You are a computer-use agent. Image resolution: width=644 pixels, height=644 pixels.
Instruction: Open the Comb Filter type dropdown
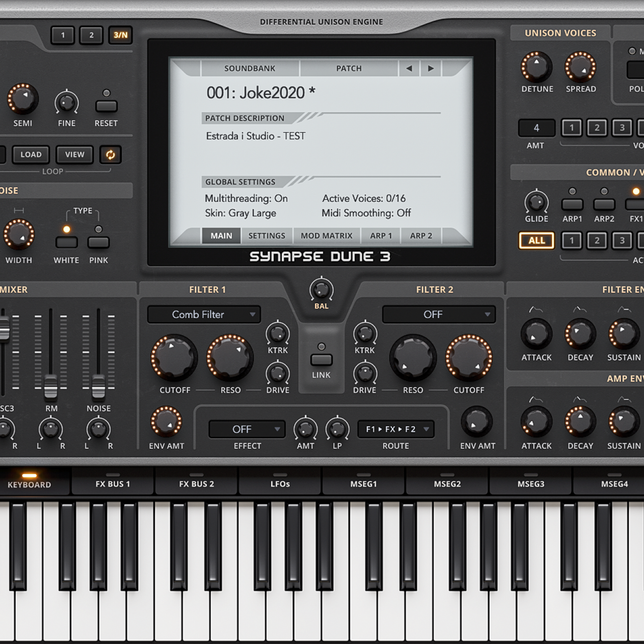click(x=204, y=314)
